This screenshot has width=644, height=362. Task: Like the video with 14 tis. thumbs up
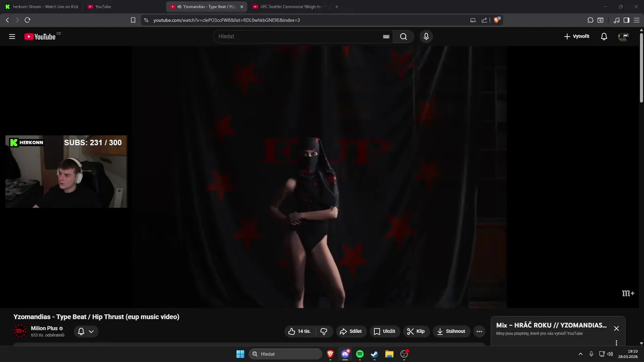(x=299, y=331)
